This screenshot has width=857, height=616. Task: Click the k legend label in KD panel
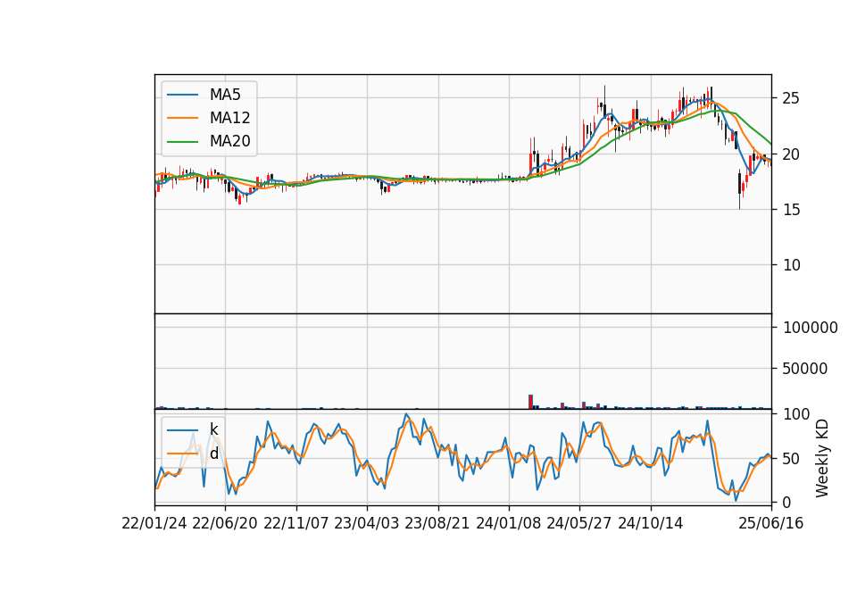[213, 429]
